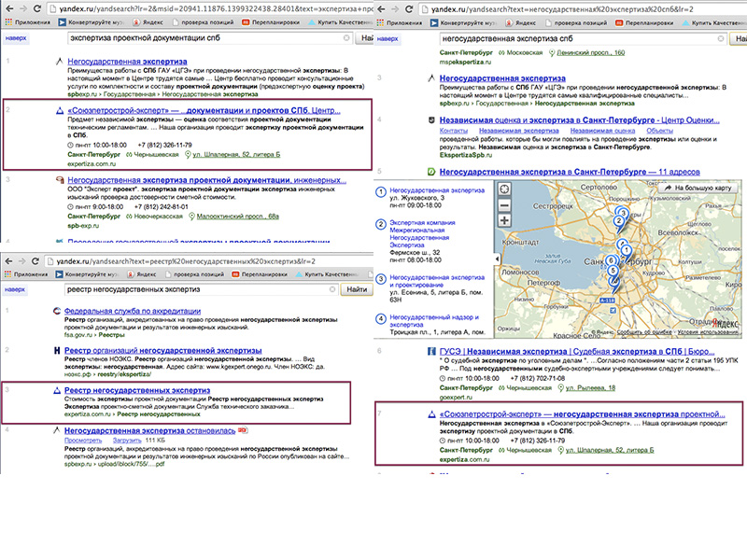Collapse the map address list arrow

click(497, 259)
